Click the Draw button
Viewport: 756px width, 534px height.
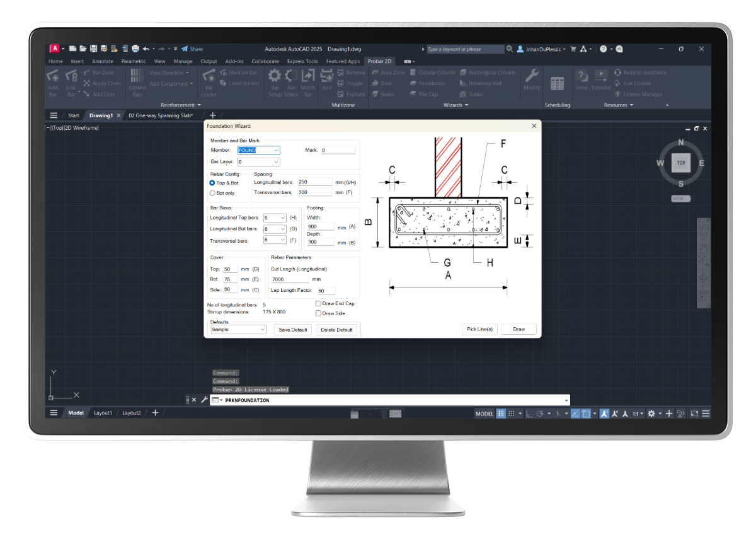[518, 329]
